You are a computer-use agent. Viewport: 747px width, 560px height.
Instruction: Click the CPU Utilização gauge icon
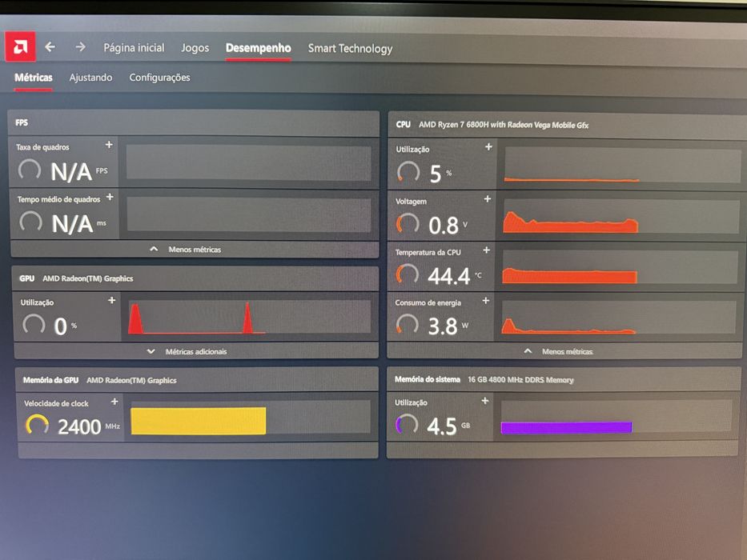coord(408,172)
